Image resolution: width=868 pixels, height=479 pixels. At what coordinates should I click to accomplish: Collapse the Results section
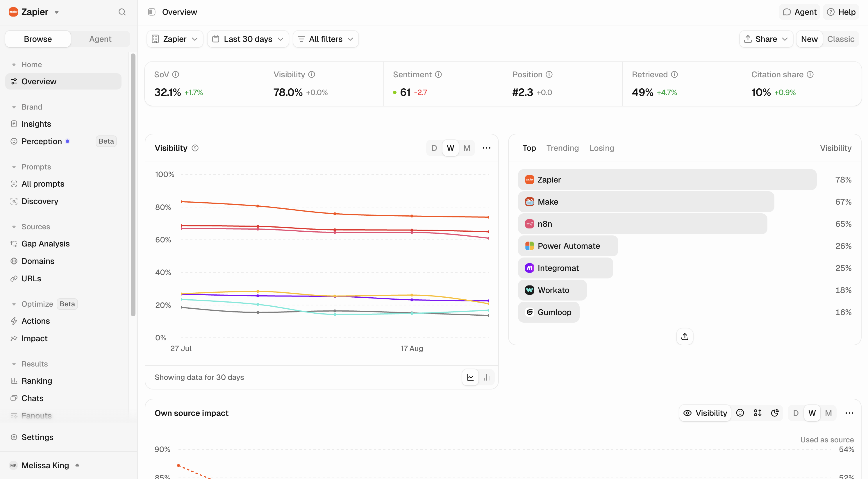[30, 364]
